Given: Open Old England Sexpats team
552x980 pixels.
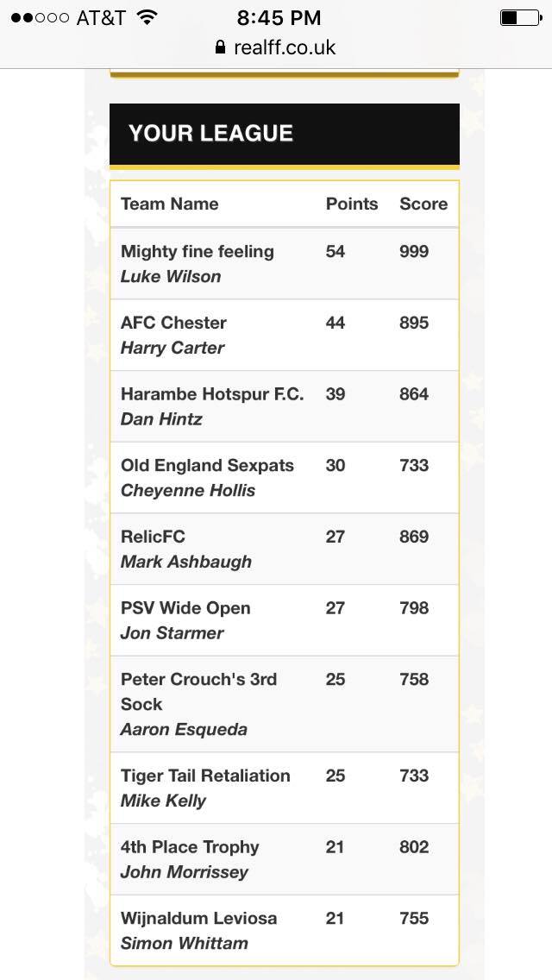Looking at the screenshot, I should coord(285,478).
